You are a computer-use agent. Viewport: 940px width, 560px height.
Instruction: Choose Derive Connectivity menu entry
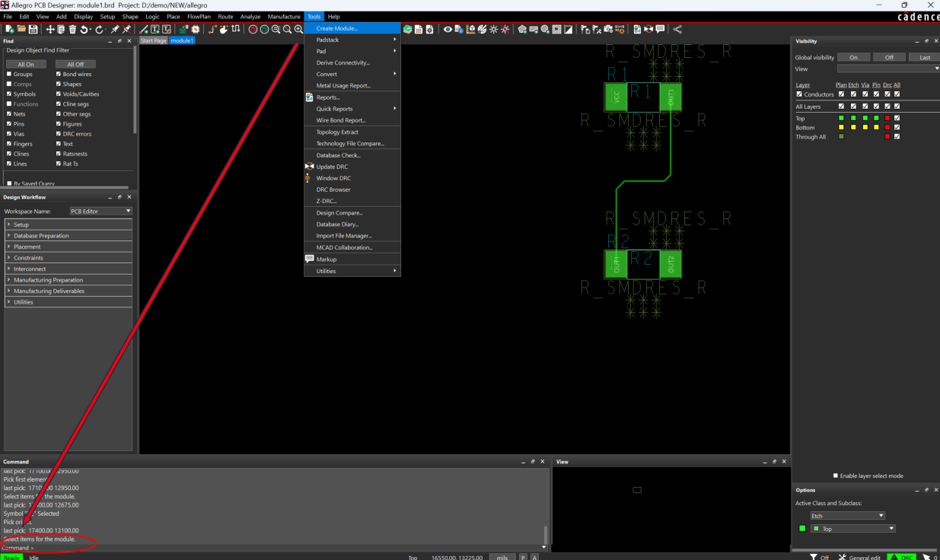[352, 62]
